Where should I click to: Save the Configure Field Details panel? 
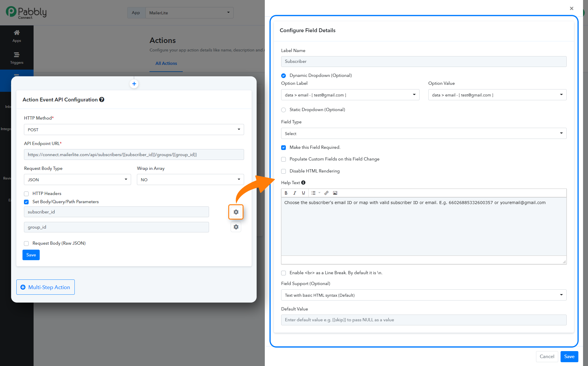coord(569,357)
